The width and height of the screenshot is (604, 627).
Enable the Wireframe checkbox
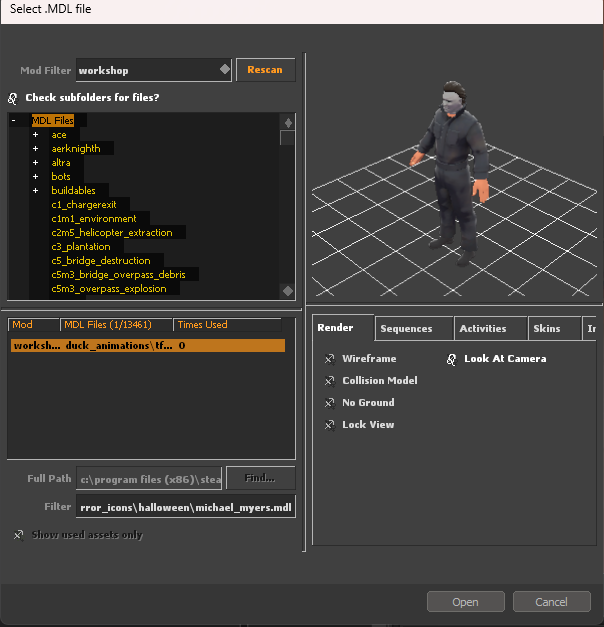[x=330, y=359]
